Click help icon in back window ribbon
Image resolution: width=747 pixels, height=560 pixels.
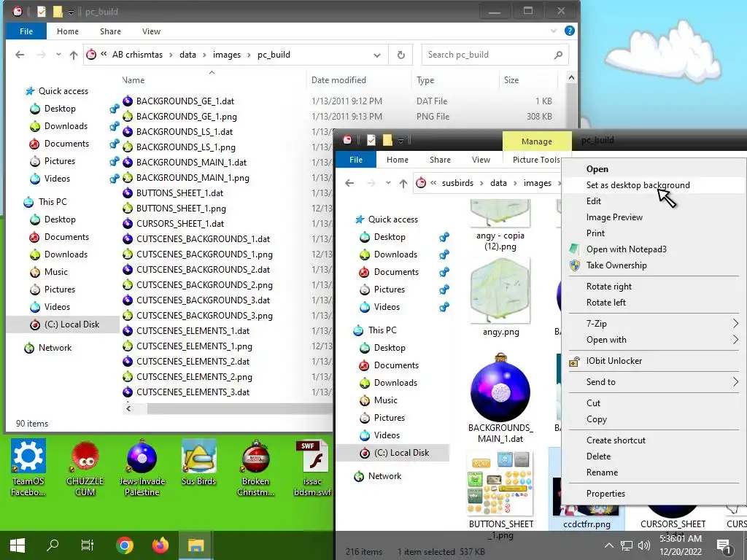click(x=569, y=31)
